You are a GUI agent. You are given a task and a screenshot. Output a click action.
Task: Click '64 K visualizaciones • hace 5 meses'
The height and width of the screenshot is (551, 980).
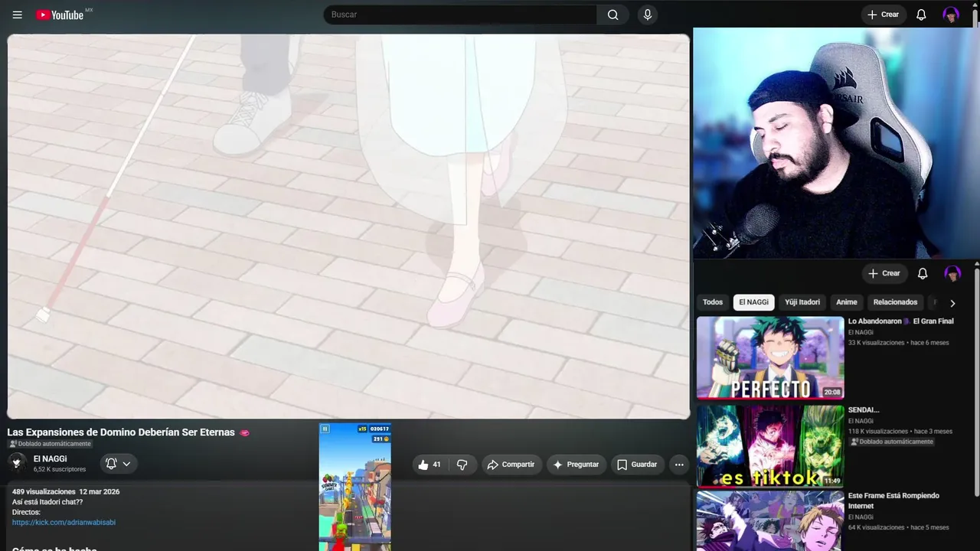pos(898,527)
